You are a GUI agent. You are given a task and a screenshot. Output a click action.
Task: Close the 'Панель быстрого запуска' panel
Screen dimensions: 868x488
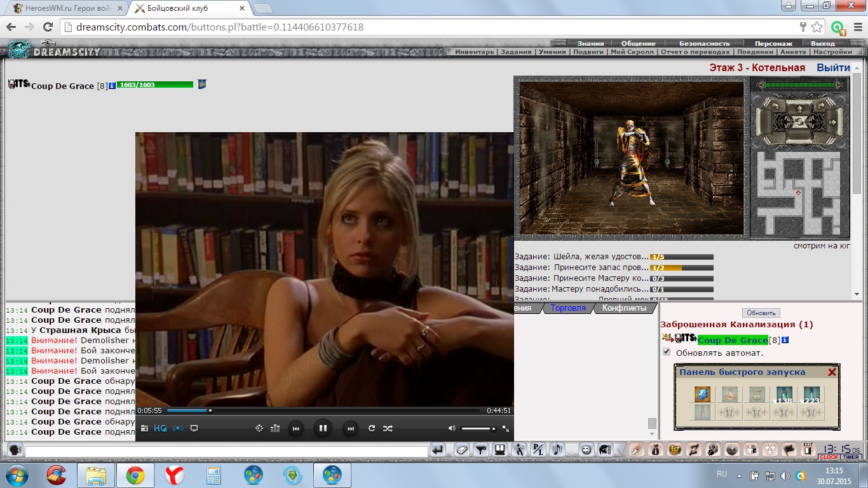832,372
